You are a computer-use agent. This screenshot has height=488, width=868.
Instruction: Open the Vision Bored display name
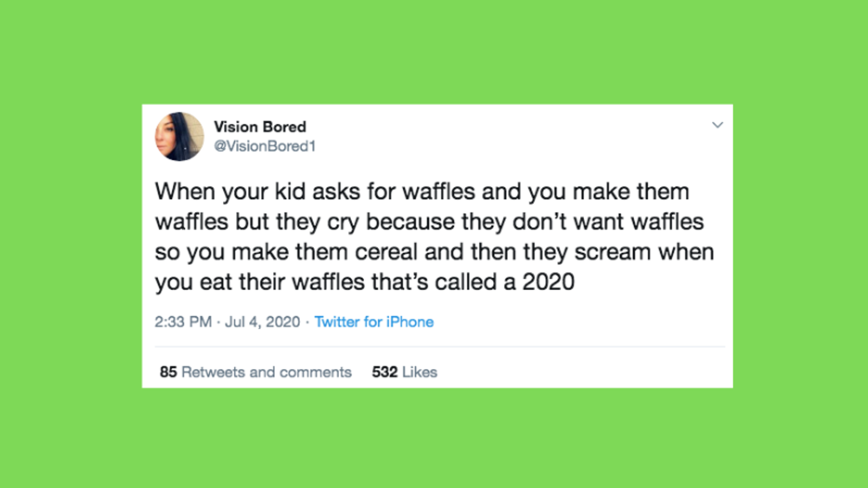coord(260,127)
